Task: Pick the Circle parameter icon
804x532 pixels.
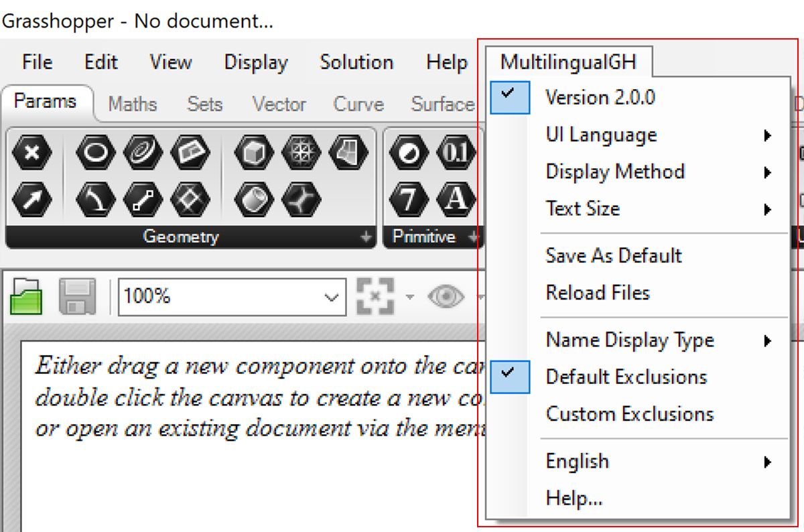Action: 96,151
